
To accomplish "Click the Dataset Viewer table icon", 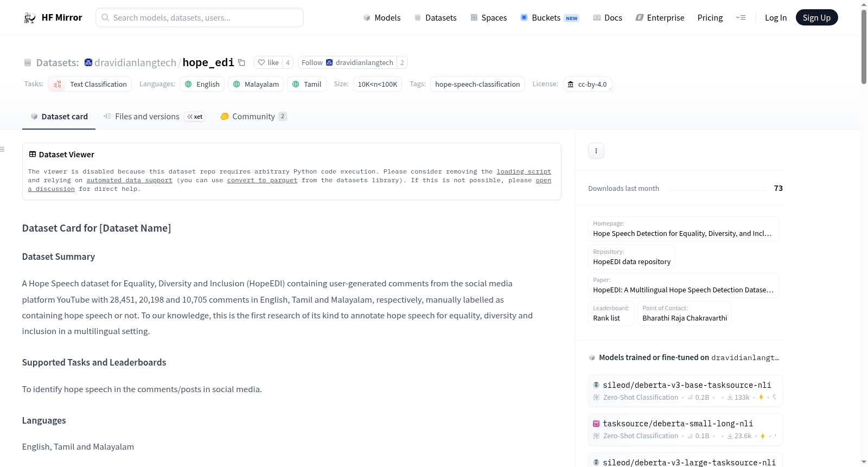I will [x=33, y=155].
